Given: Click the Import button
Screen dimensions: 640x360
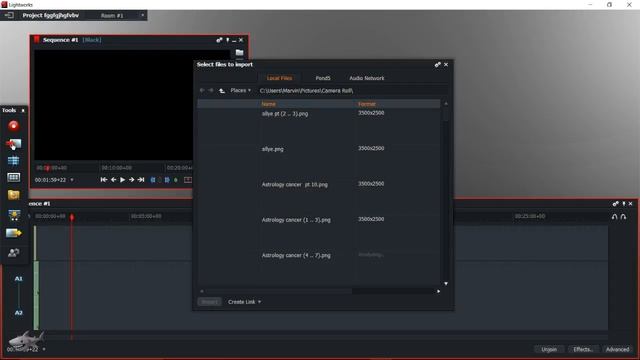Looking at the screenshot, I should (x=209, y=302).
